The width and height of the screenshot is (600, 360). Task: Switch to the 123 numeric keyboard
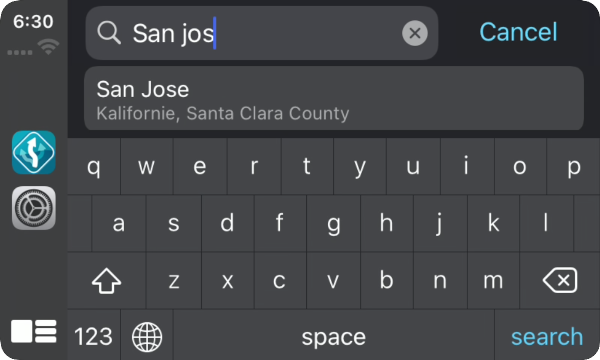tap(93, 336)
